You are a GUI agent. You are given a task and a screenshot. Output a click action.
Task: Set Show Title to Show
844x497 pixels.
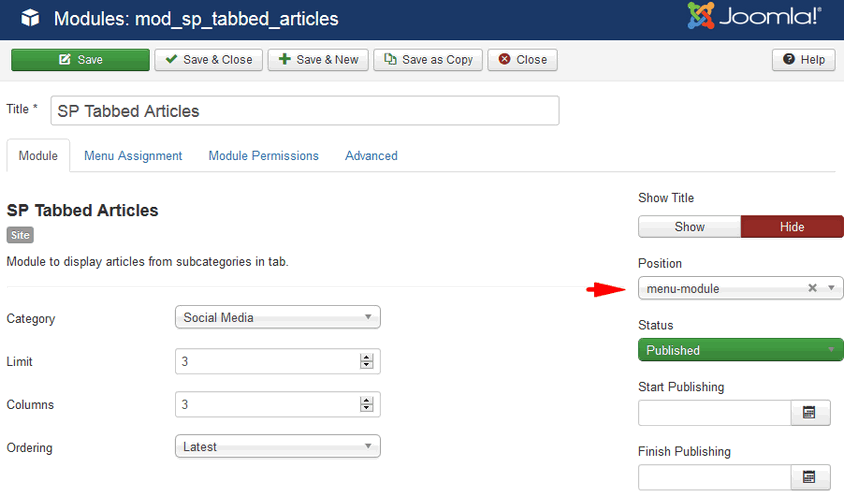pos(689,227)
